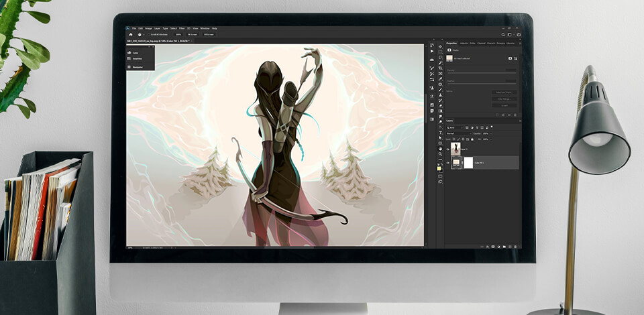Add layer mask from Layers panel bottom

pos(493,247)
